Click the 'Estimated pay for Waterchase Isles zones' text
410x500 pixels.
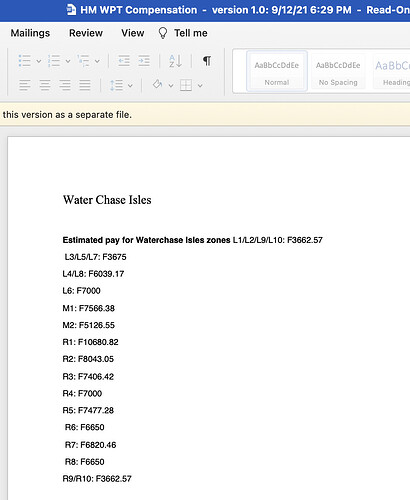tap(146, 240)
